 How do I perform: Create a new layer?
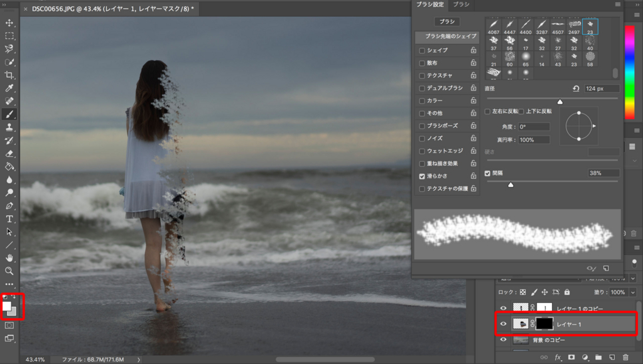click(612, 358)
